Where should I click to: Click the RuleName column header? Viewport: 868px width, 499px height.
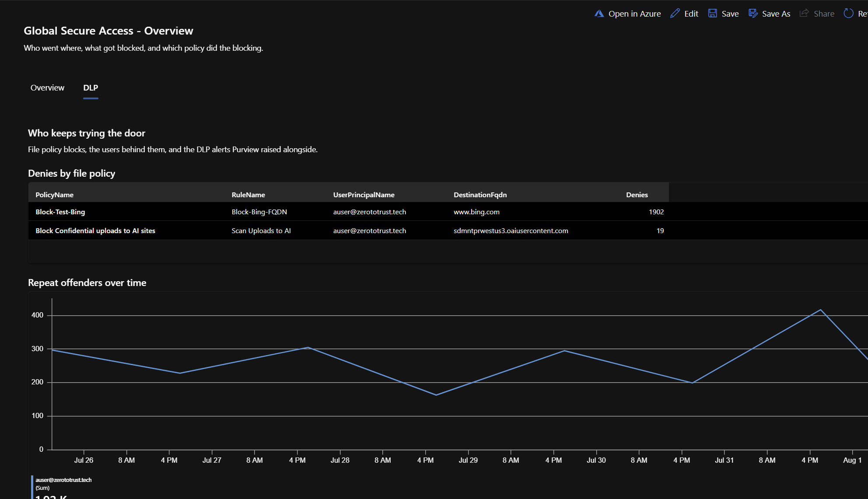(x=248, y=195)
